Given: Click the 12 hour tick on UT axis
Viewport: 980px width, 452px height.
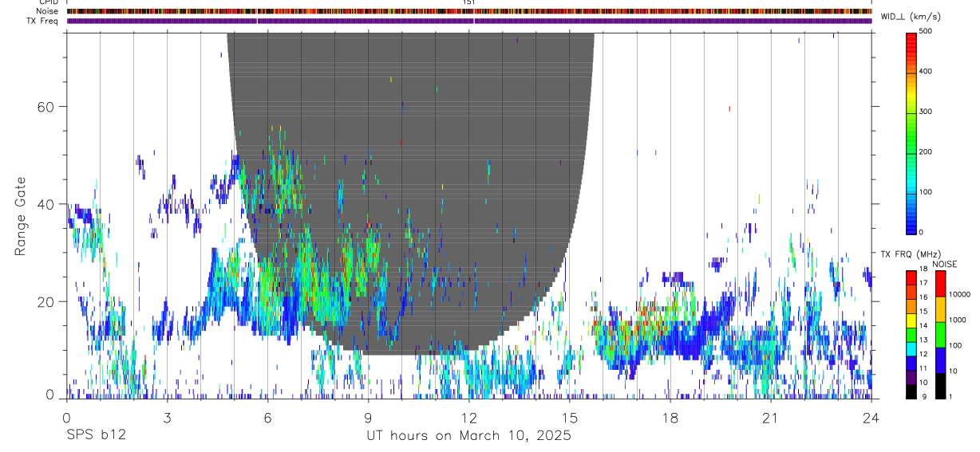Looking at the screenshot, I should click(468, 417).
